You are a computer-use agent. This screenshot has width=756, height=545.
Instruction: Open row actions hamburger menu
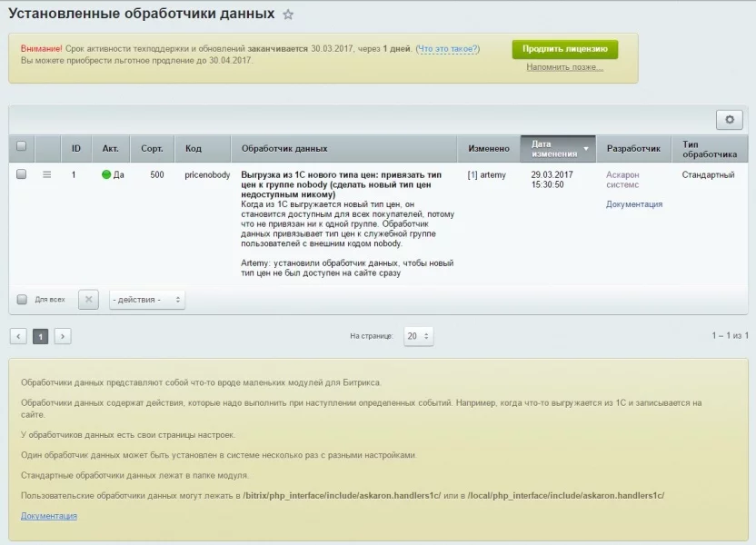(x=47, y=174)
